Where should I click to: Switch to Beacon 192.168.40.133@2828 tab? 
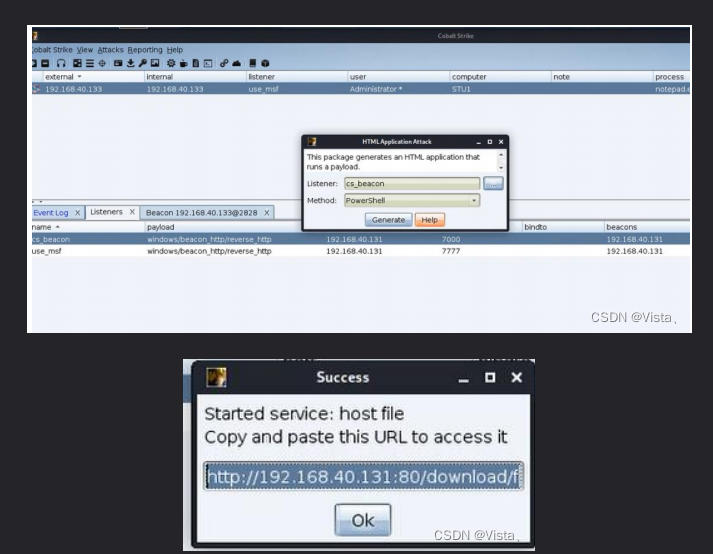point(201,212)
